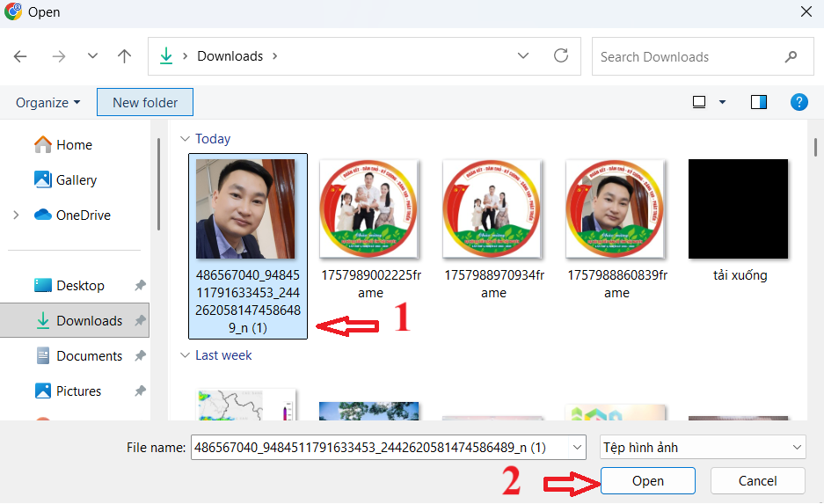Open the Organize menu
This screenshot has width=824, height=504.
pos(47,103)
